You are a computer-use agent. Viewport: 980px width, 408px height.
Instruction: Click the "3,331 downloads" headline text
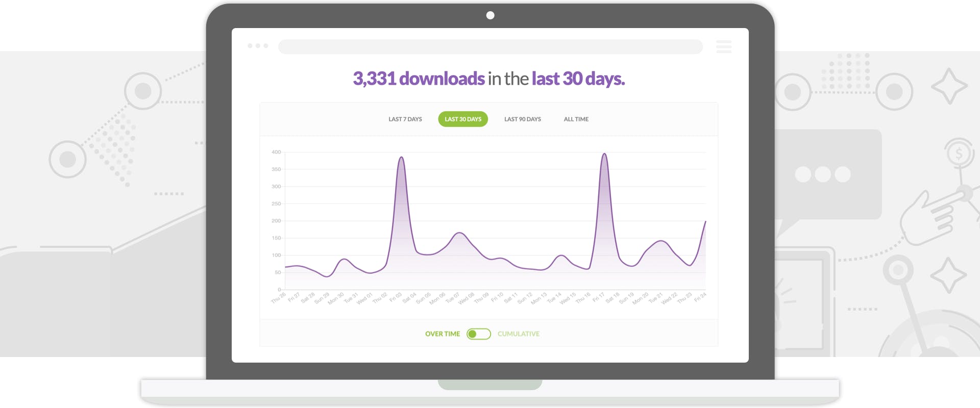(419, 79)
